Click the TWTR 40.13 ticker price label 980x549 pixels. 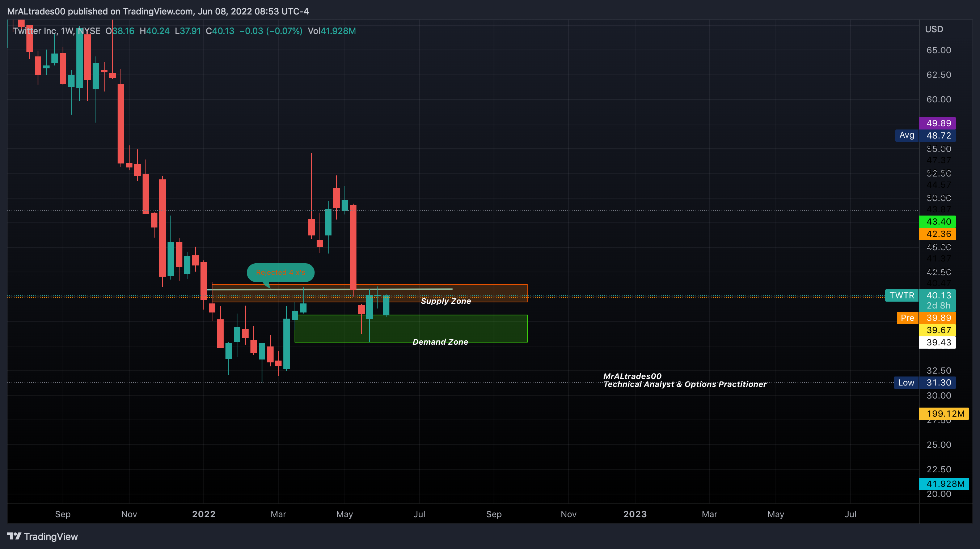point(920,295)
